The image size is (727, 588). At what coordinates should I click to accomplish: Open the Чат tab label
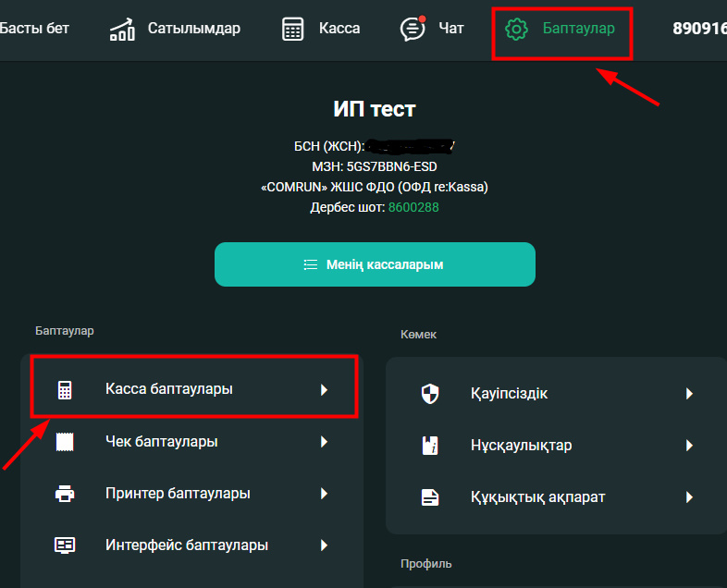click(451, 29)
